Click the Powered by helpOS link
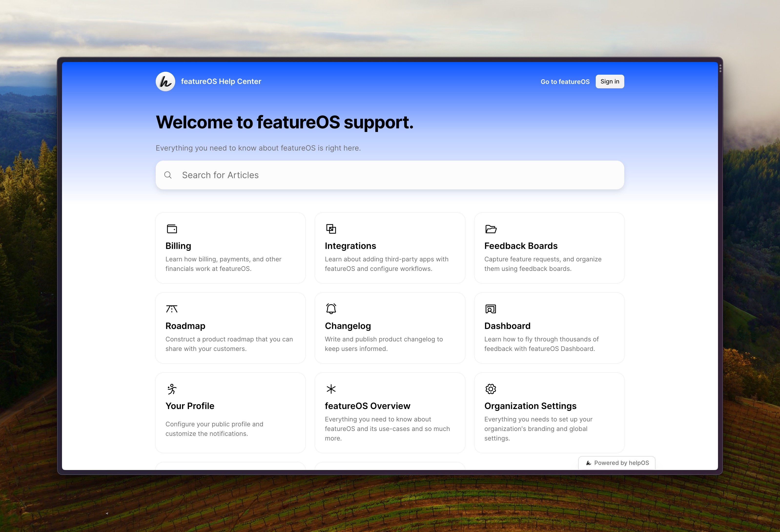Image resolution: width=780 pixels, height=532 pixels. 616,463
